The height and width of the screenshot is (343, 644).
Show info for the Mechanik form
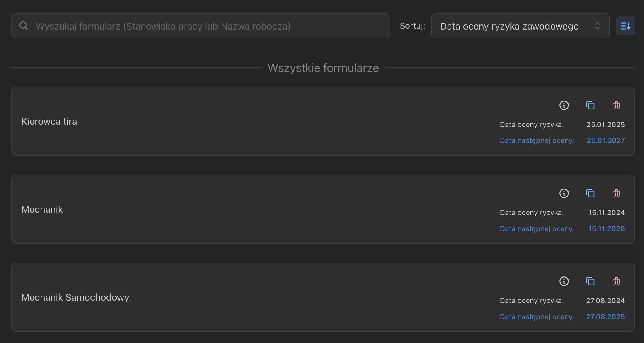[564, 193]
